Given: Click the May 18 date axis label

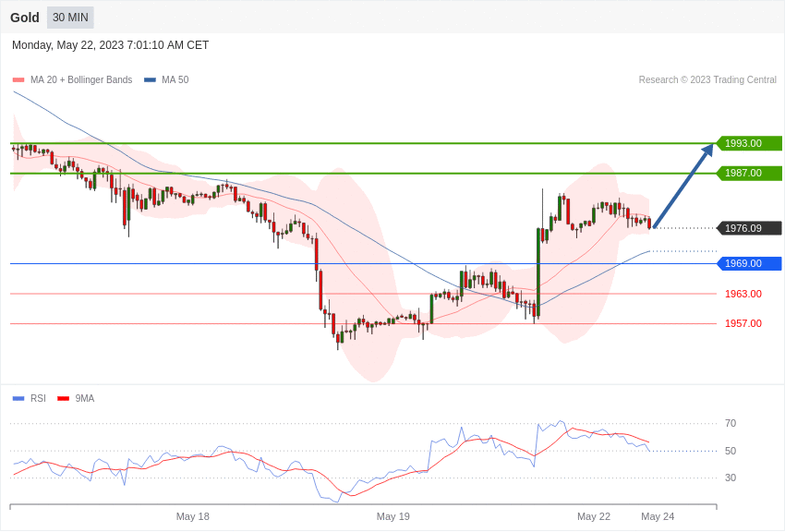Looking at the screenshot, I should coord(193,516).
